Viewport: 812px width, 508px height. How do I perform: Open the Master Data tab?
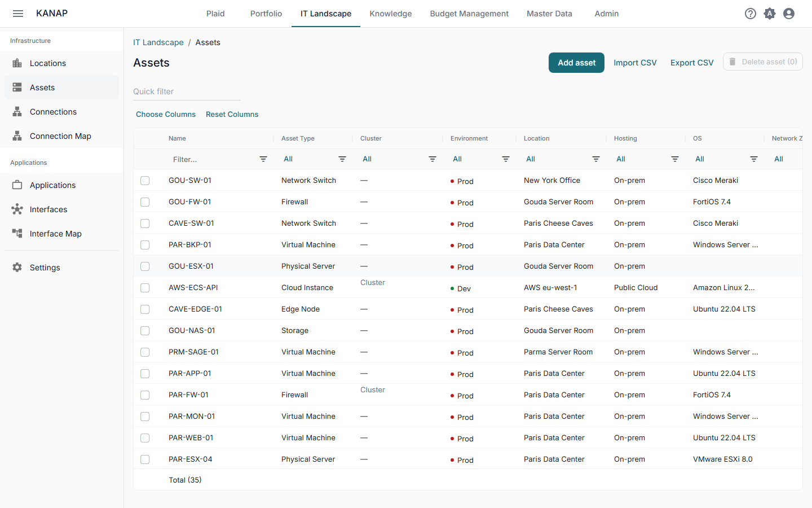[x=549, y=14]
